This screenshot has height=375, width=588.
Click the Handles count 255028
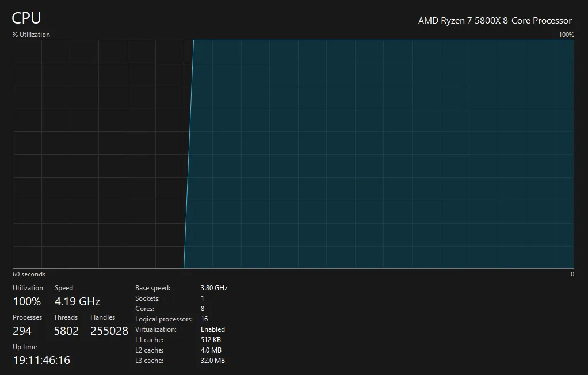point(109,331)
